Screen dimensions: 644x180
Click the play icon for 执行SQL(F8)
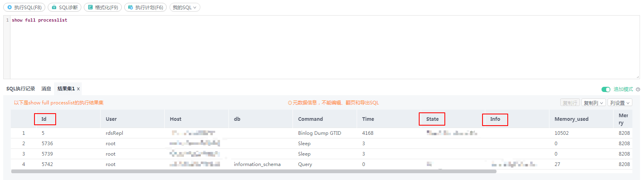[x=10, y=7]
